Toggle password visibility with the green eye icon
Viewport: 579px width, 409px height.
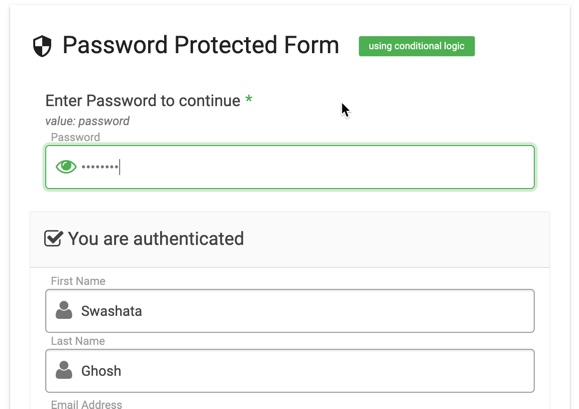pos(66,166)
